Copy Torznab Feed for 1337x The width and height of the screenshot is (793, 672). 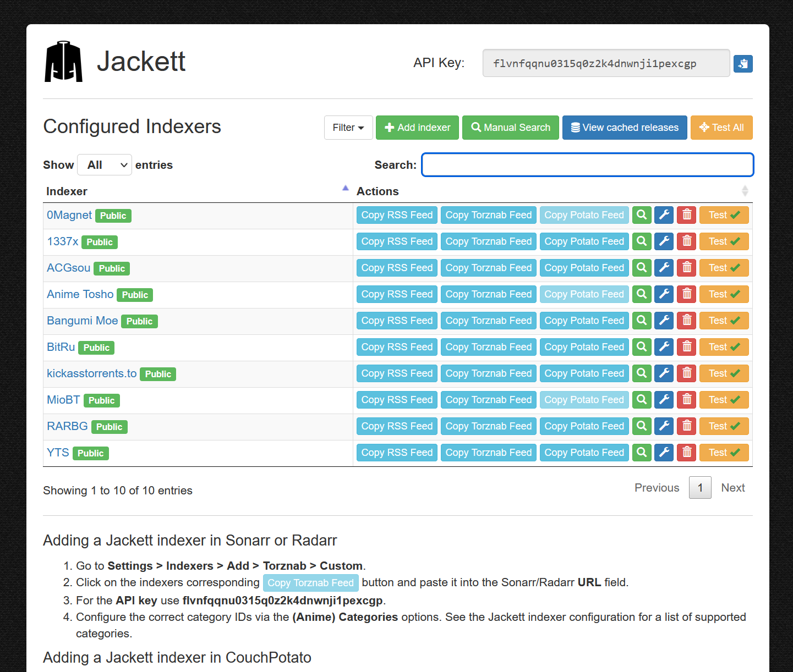pos(489,241)
